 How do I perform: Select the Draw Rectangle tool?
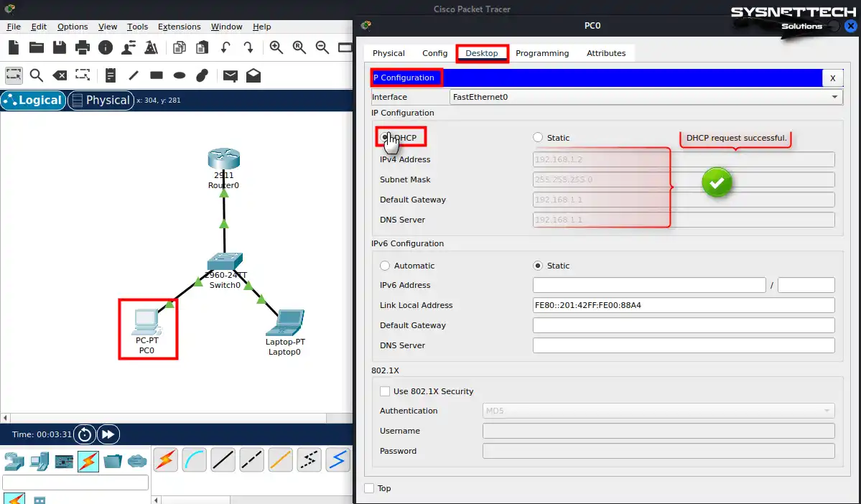[x=157, y=75]
